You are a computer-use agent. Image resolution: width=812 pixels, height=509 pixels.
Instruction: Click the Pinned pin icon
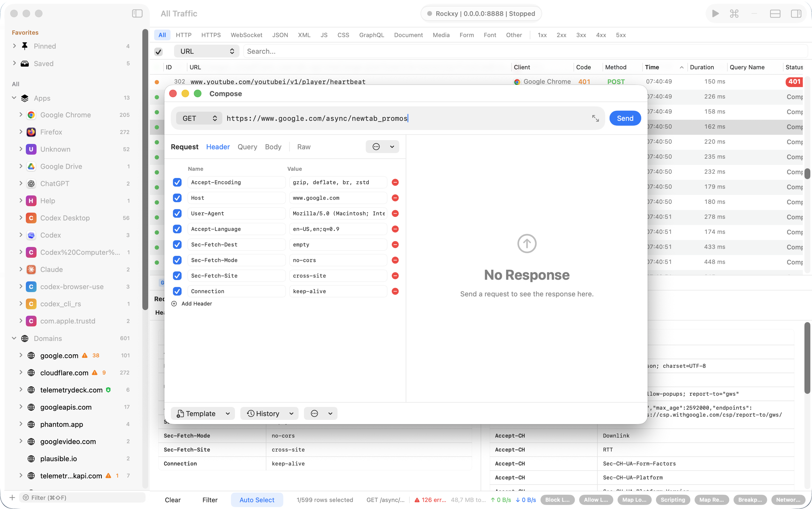click(25, 46)
